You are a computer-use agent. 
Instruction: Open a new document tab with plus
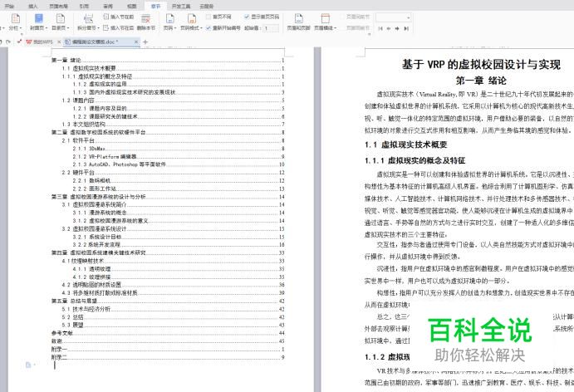tap(145, 42)
